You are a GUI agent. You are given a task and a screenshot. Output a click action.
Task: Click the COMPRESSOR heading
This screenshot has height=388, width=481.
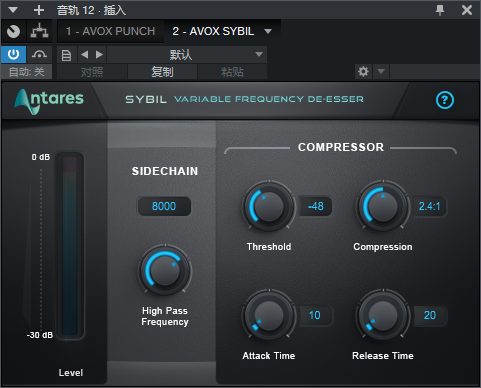[x=341, y=147]
